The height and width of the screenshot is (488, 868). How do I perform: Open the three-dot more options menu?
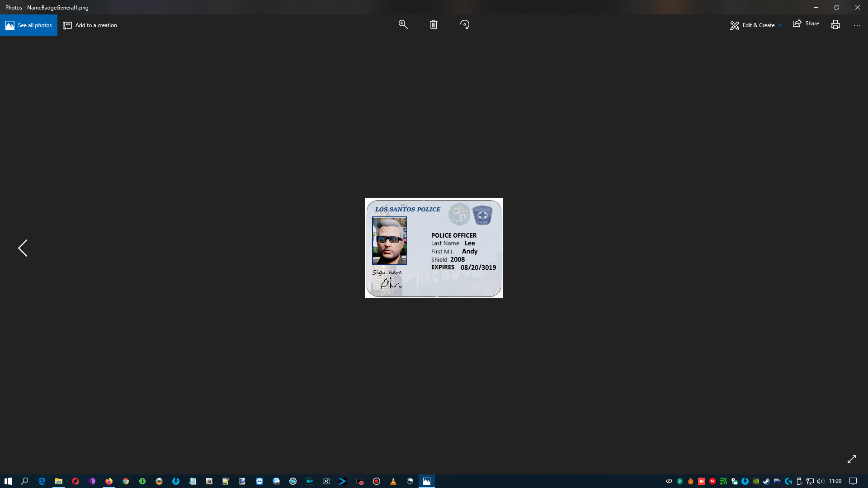(857, 26)
